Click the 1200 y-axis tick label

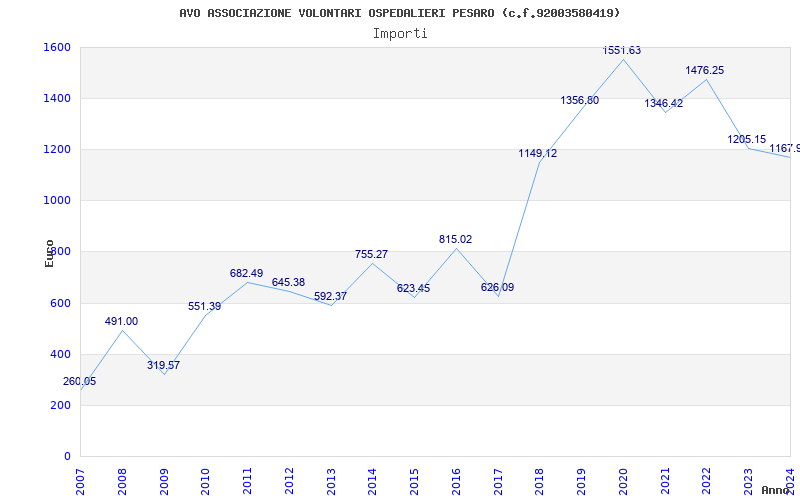[57, 149]
